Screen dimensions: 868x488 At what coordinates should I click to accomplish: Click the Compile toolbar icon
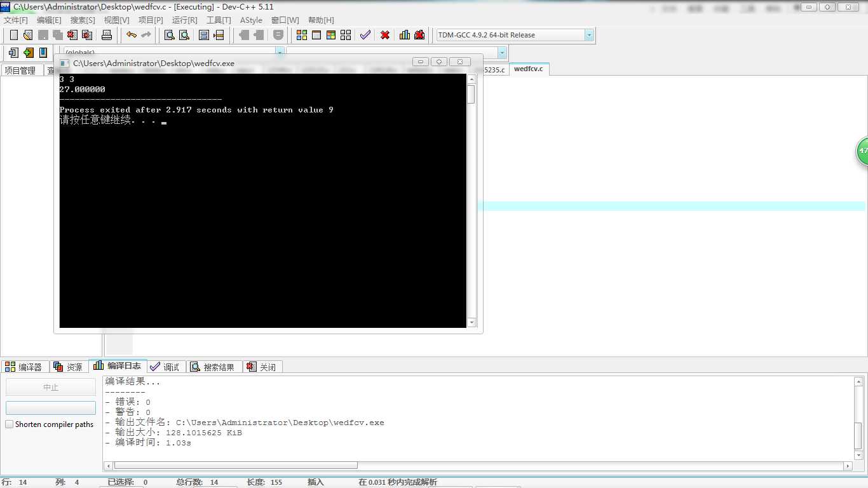point(302,35)
